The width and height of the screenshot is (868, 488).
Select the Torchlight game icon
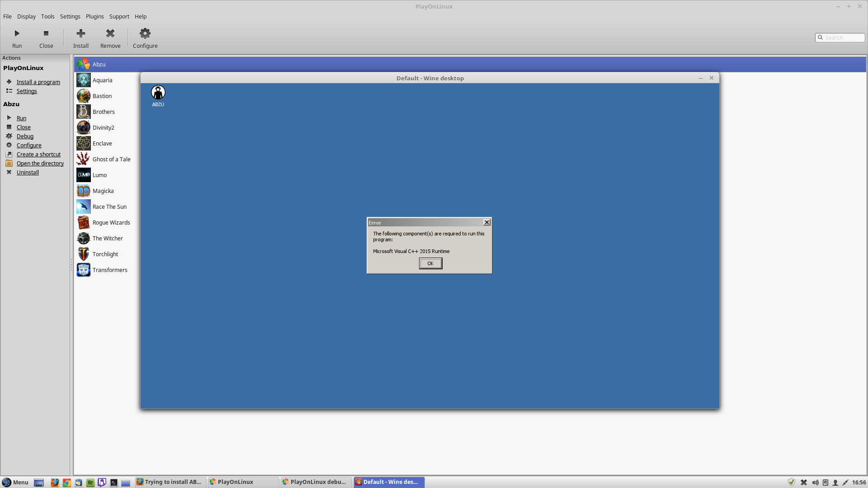tap(84, 254)
